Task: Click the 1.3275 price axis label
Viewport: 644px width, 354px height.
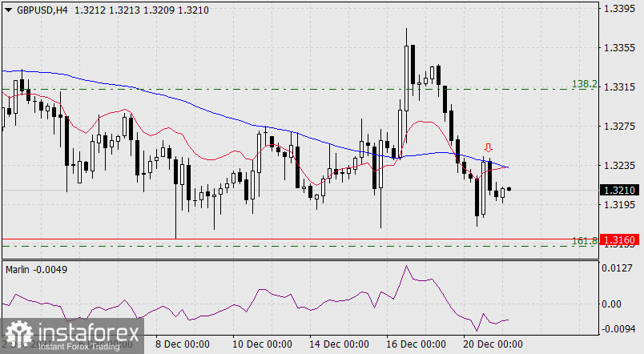Action: pyautogui.click(x=619, y=127)
